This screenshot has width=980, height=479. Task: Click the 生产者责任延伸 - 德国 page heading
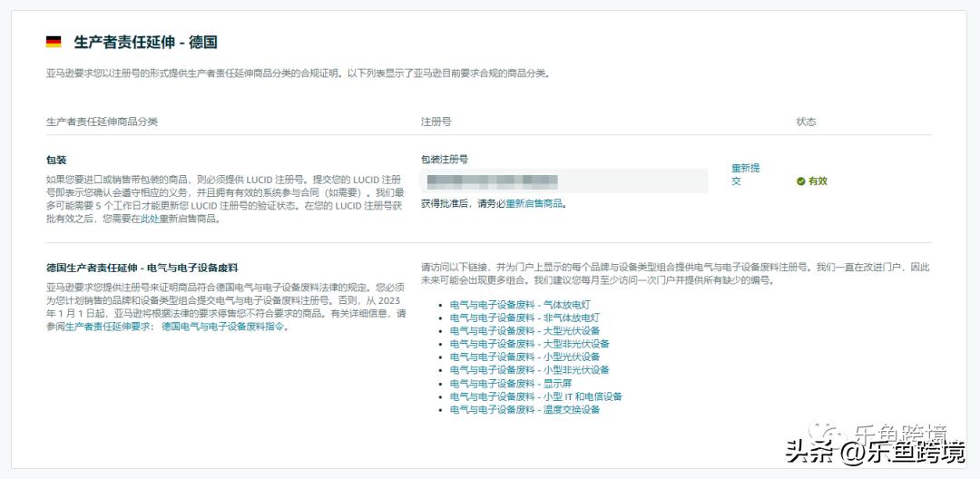point(145,43)
